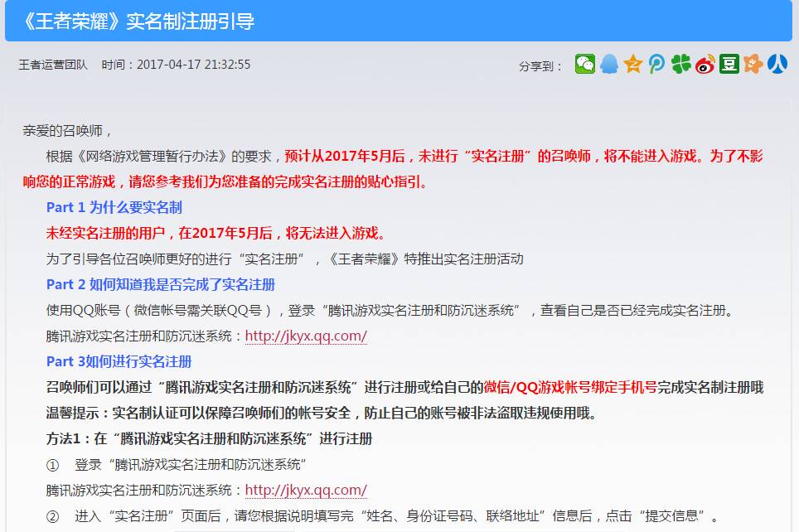799x532 pixels.
Task: Click the 2017-04-17 publish timestamp
Action: [193, 65]
